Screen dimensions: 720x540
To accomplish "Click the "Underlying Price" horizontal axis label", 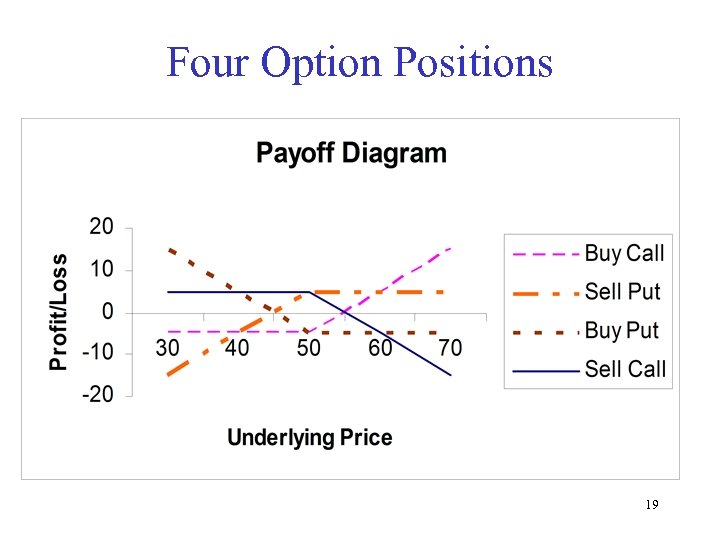I will coord(310,437).
